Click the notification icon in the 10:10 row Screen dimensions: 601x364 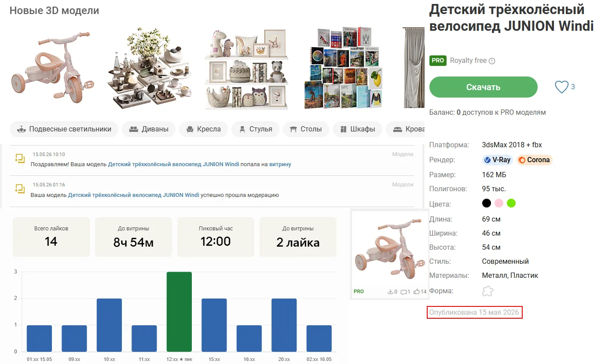tap(20, 159)
